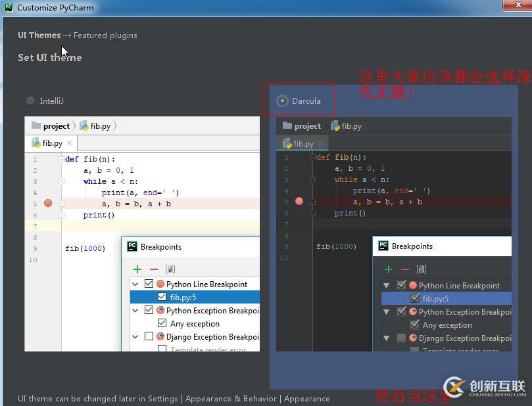Click the Python Line Breakpoint red icon in dark dialog

[413, 285]
